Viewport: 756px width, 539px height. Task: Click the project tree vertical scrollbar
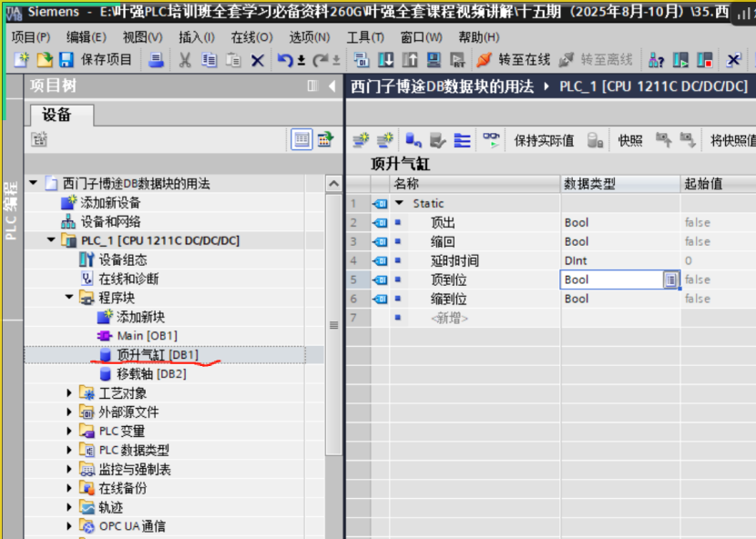click(333, 325)
